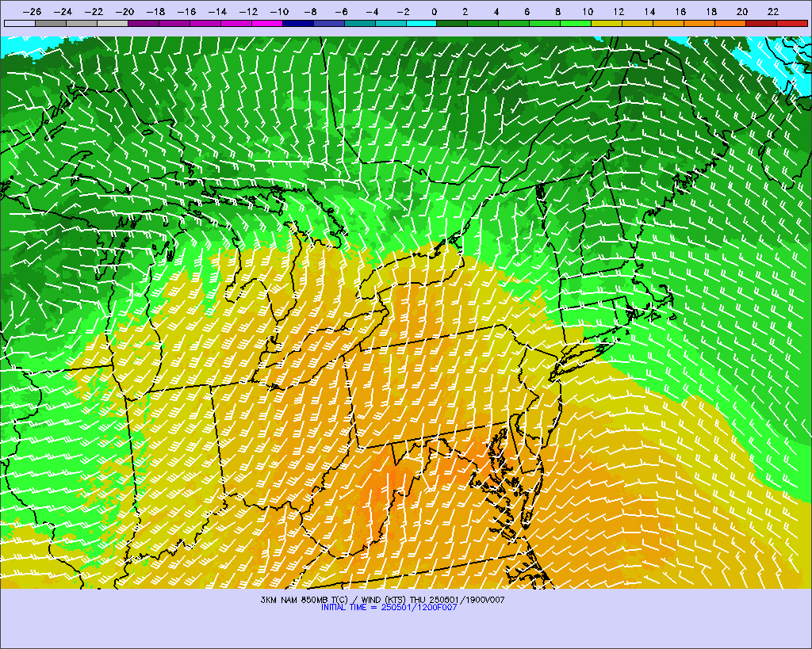Screen dimensions: 812x649
Task: Pick the purple swatch between -20 and -18
Action: (144, 23)
